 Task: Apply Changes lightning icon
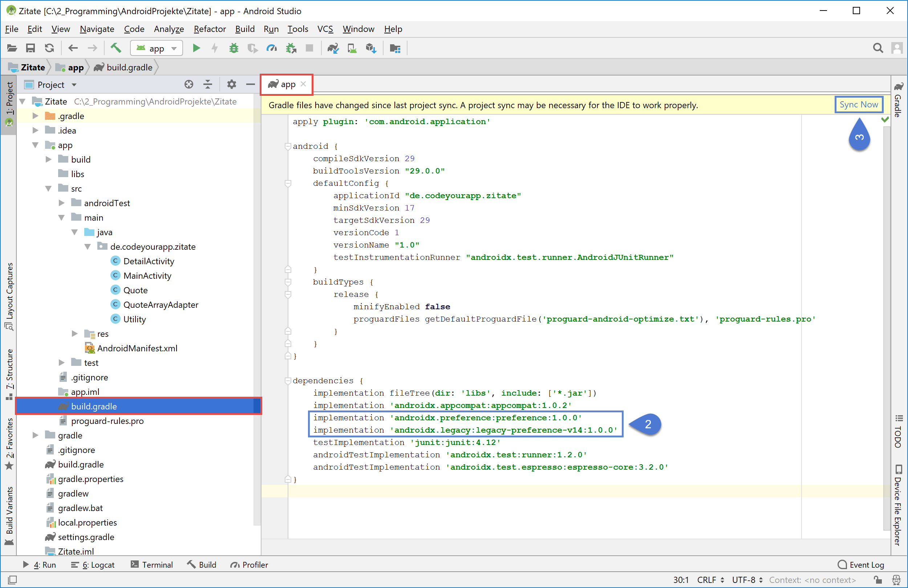tap(215, 48)
